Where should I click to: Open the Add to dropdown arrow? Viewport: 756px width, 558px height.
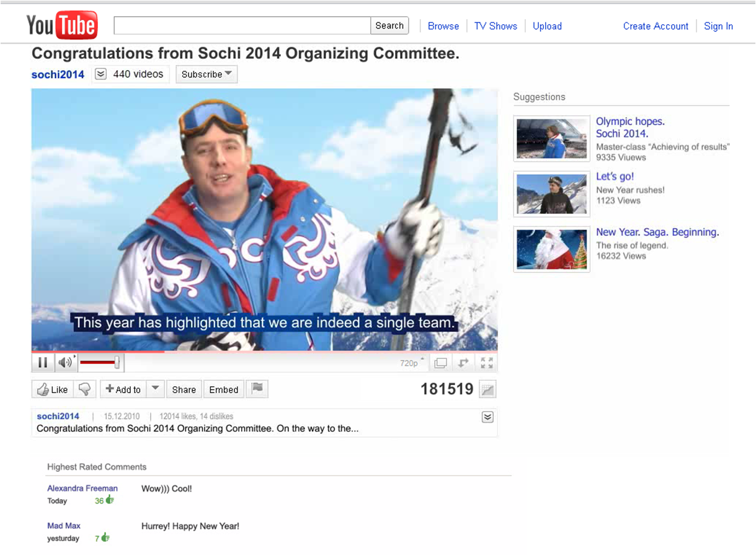156,389
